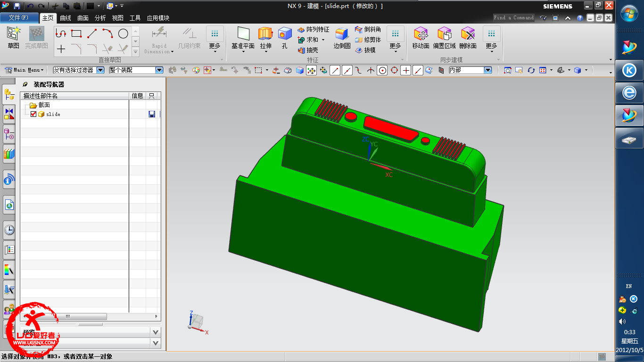Click the Undo arrow icon
Viewport: 644px width, 362px height.
[31, 6]
